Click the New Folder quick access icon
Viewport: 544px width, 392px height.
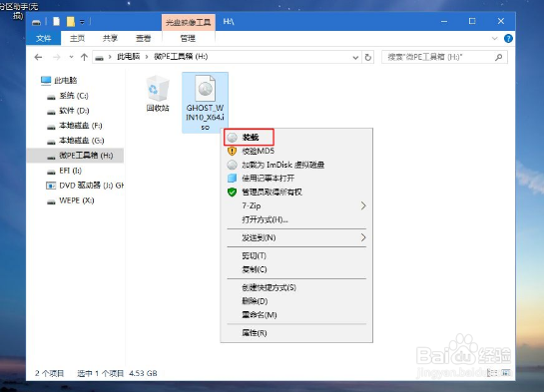[x=71, y=22]
